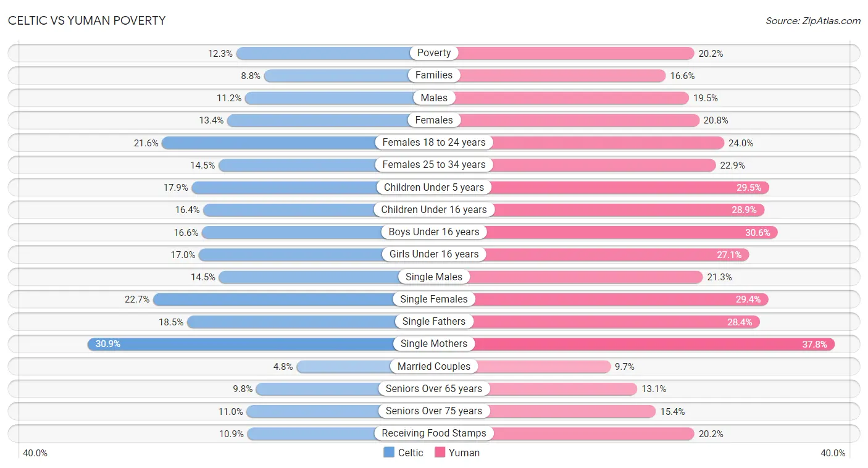Screen dimensions: 868x468
Task: Click the Single Males category label
Action: 434,277
